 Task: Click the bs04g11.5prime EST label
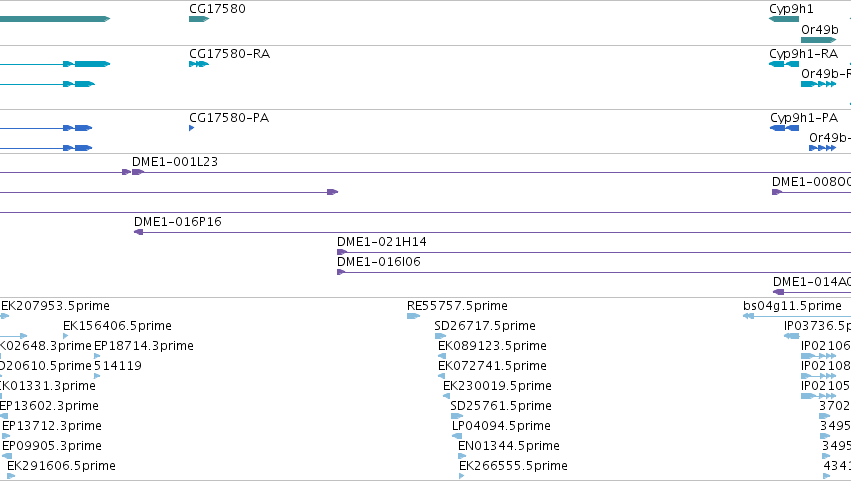point(792,306)
